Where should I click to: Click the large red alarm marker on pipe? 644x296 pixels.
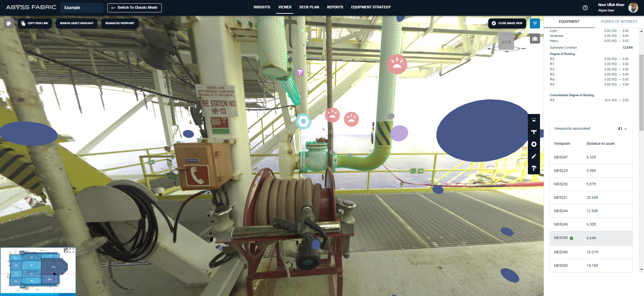pyautogui.click(x=397, y=64)
